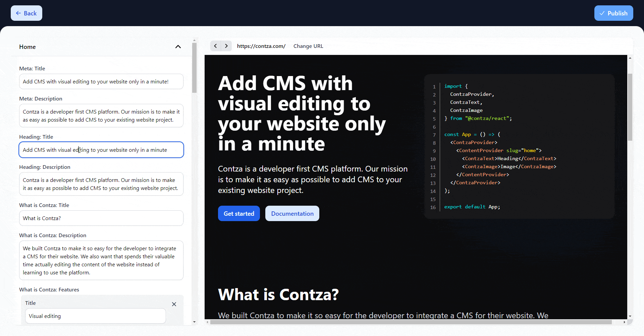The width and height of the screenshot is (644, 336).
Task: Click preview vertical scrollbar thumb
Action: pyautogui.click(x=630, y=107)
